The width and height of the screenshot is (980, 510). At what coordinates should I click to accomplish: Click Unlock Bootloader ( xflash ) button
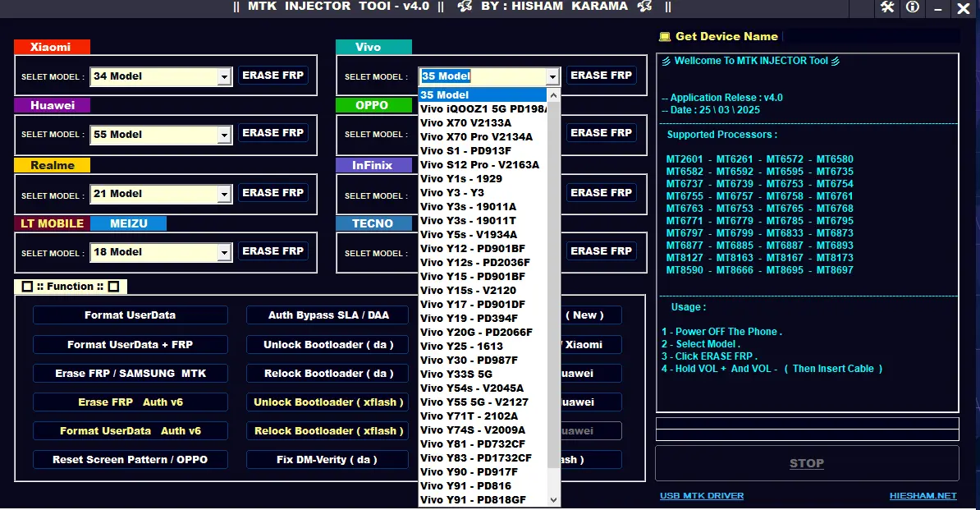pyautogui.click(x=327, y=402)
